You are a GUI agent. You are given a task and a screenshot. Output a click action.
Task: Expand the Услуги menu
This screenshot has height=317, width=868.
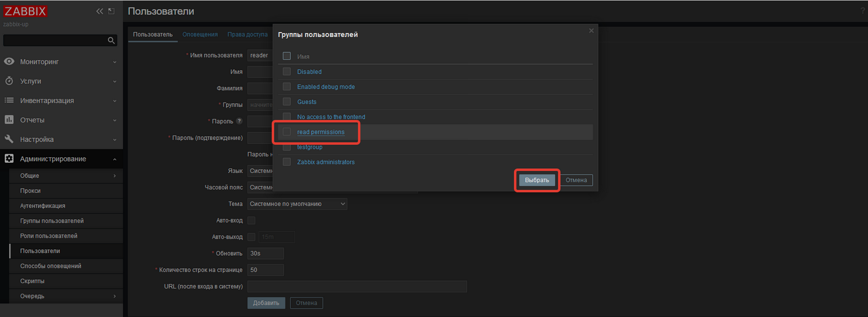[x=61, y=81]
